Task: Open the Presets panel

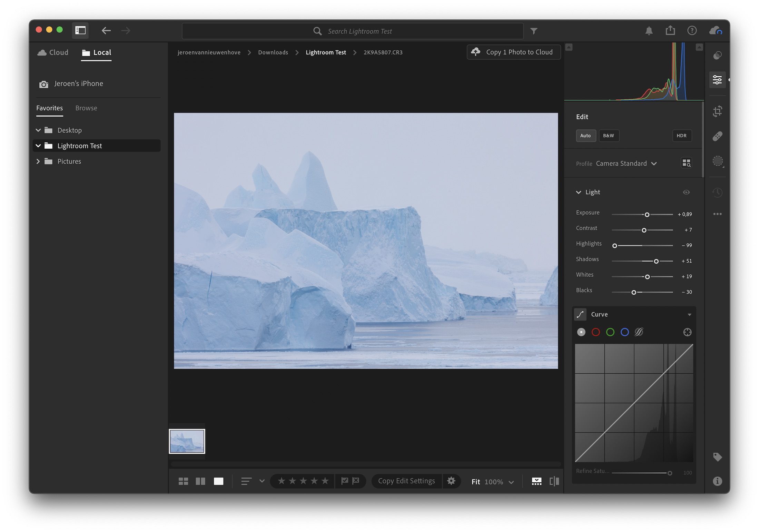Action: (718, 55)
